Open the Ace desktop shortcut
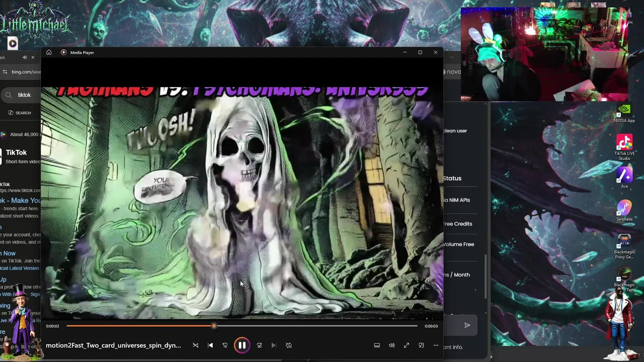Screen dimensions: 644x362 (624, 178)
